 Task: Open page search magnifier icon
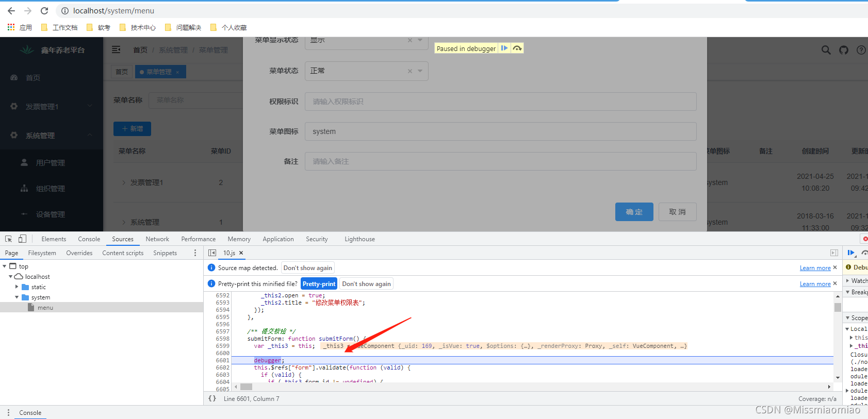(x=826, y=50)
